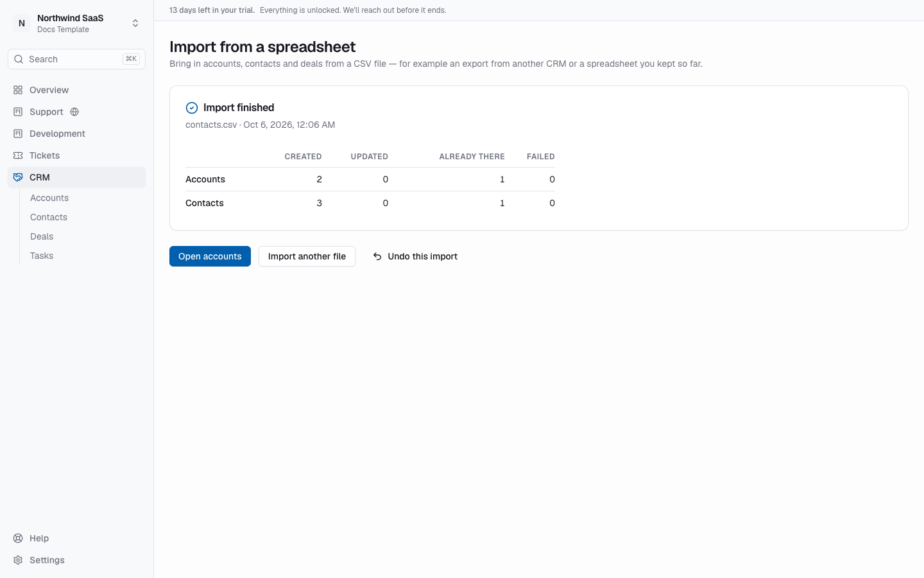The image size is (924, 578).
Task: Click the Help lifebuoy icon
Action: pyautogui.click(x=18, y=538)
